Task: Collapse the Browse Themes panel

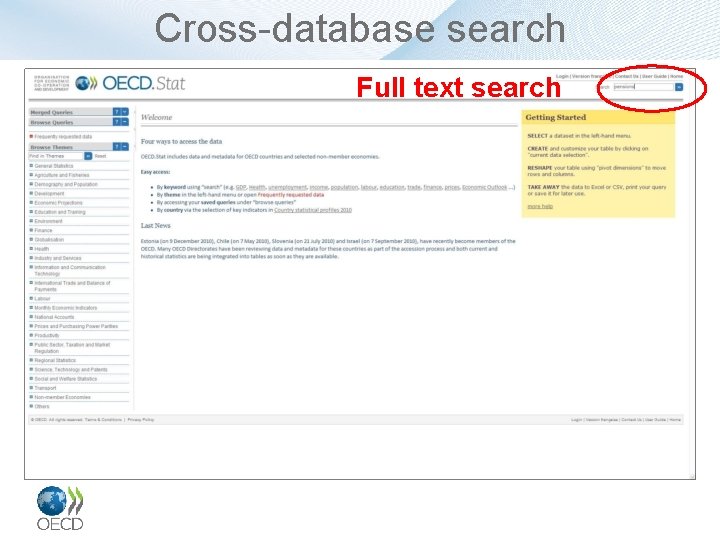Action: (x=124, y=146)
